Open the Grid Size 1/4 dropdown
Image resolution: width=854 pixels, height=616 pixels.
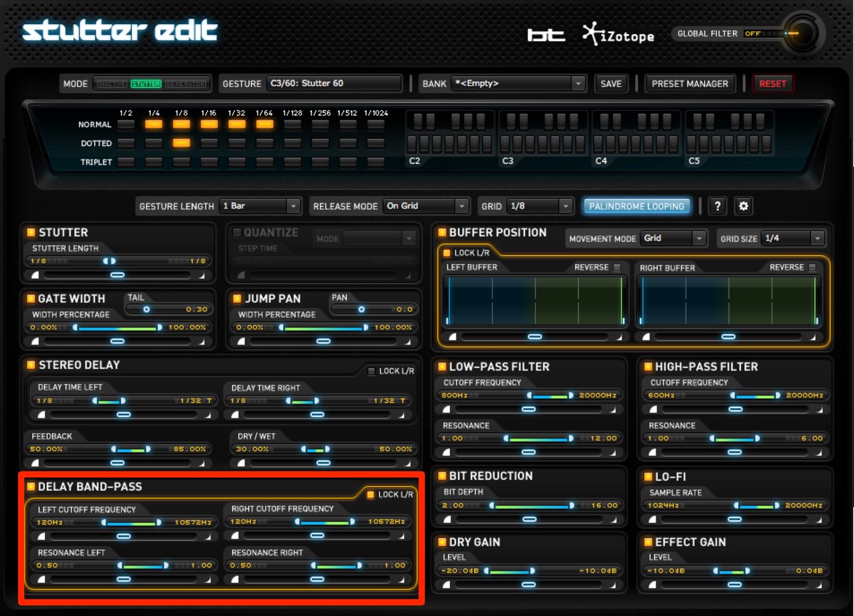pyautogui.click(x=793, y=238)
